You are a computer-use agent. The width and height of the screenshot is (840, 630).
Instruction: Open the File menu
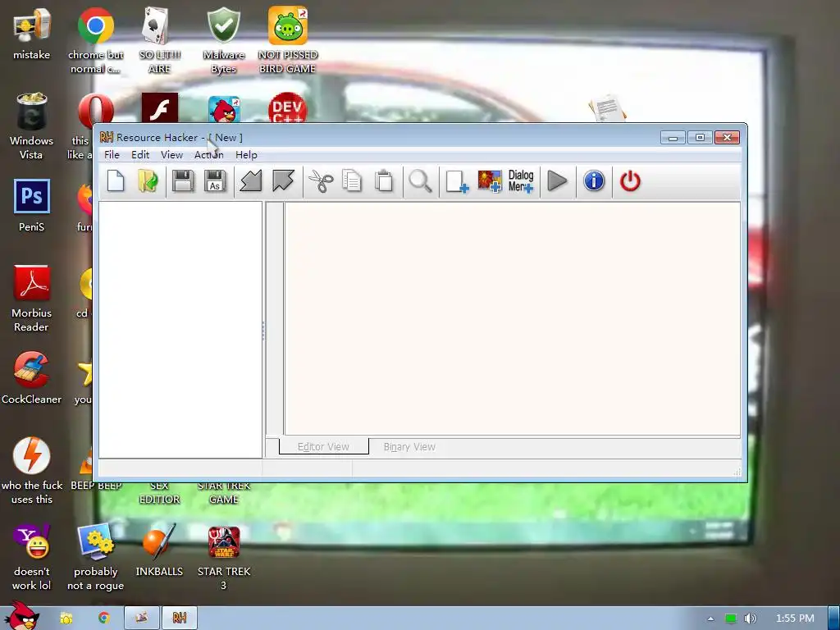coord(112,155)
